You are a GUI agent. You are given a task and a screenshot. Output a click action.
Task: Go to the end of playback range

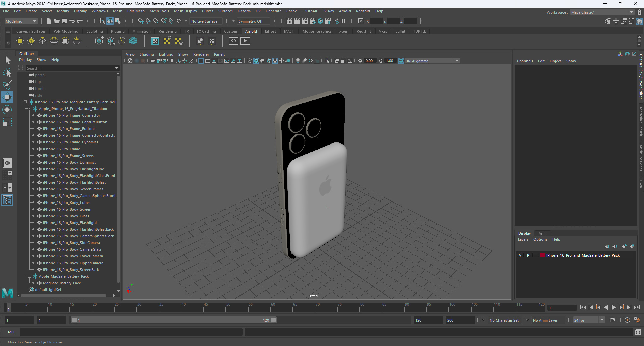point(637,307)
